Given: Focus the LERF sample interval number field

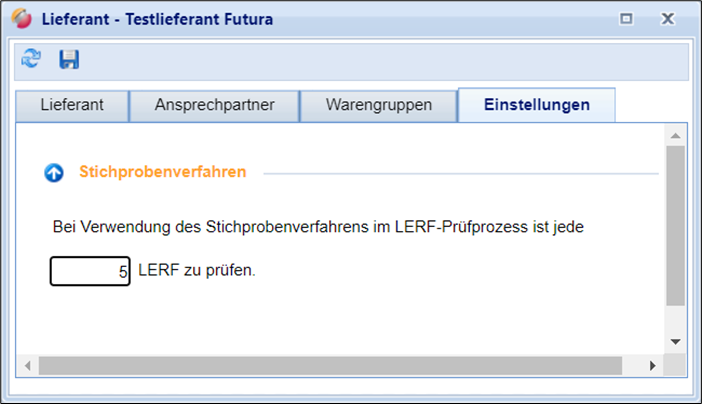Looking at the screenshot, I should [x=90, y=271].
